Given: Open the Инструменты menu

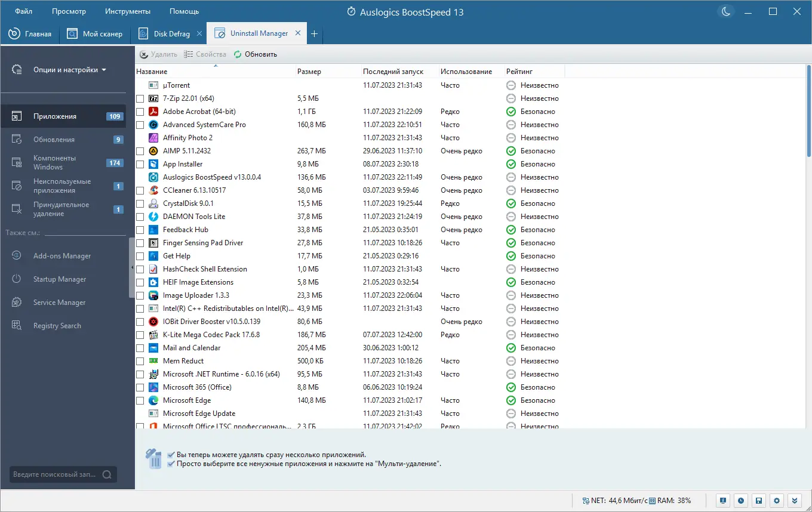Looking at the screenshot, I should pyautogui.click(x=128, y=11).
